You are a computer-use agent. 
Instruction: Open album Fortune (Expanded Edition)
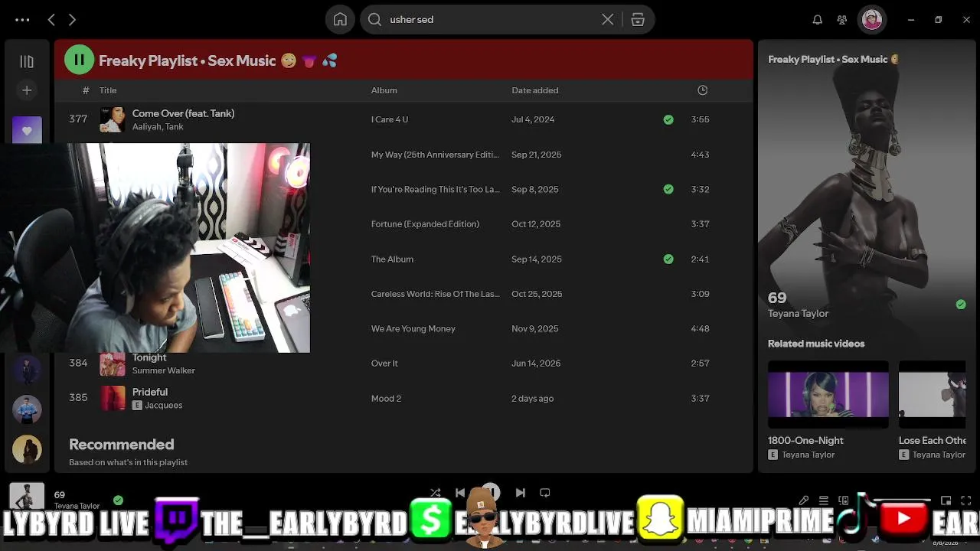(425, 224)
